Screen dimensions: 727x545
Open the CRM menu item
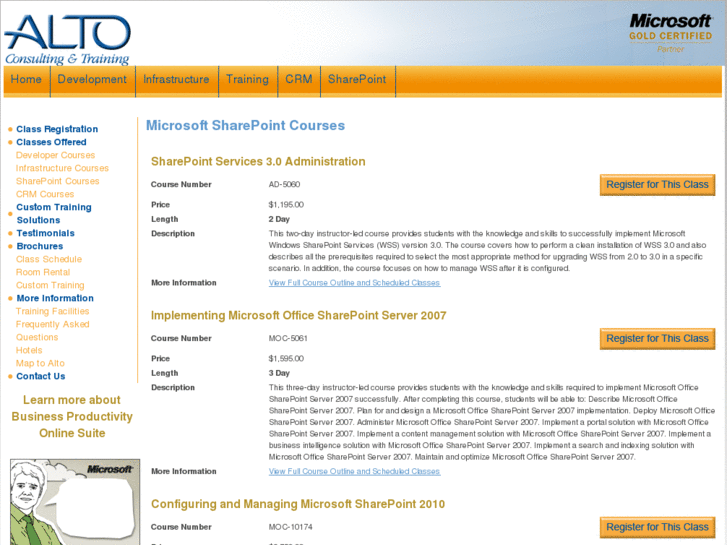pyautogui.click(x=299, y=80)
